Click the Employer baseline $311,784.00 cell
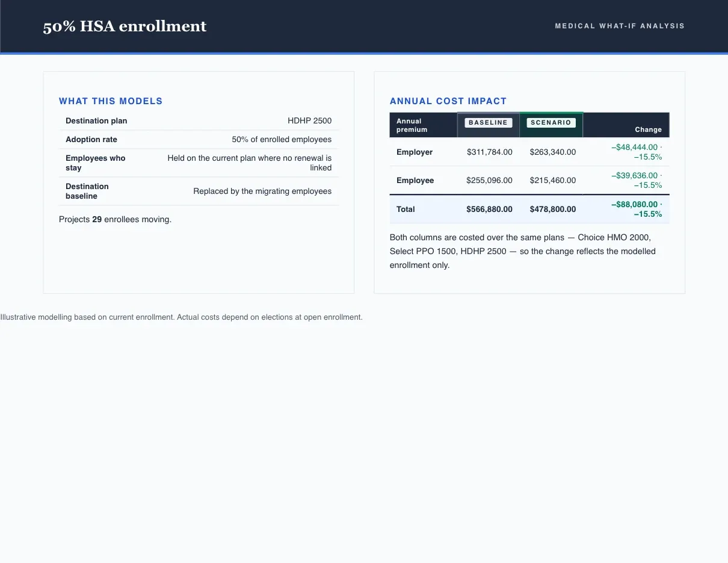728x563 pixels. [x=489, y=152]
